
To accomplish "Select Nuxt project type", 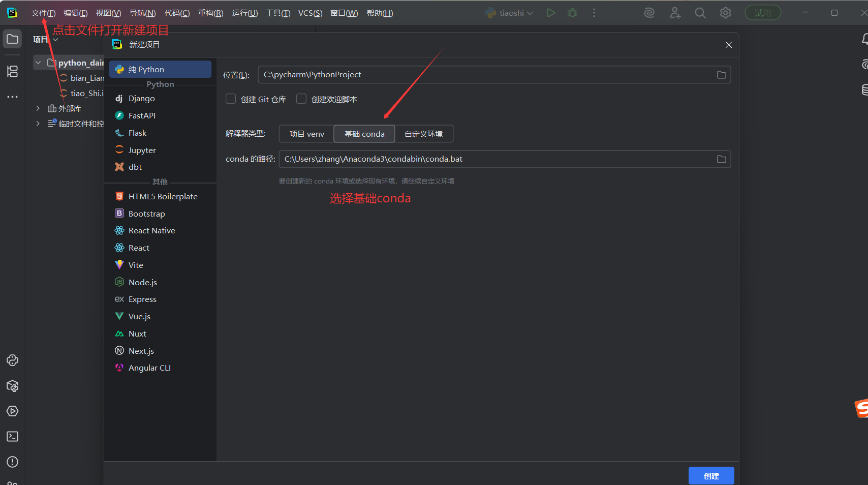I will coord(160,334).
